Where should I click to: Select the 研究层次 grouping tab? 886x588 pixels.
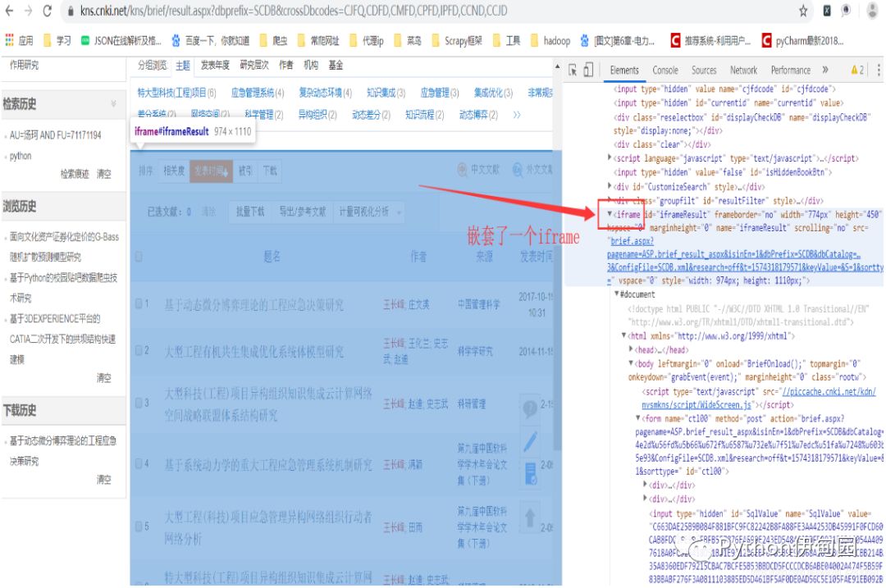(x=254, y=66)
